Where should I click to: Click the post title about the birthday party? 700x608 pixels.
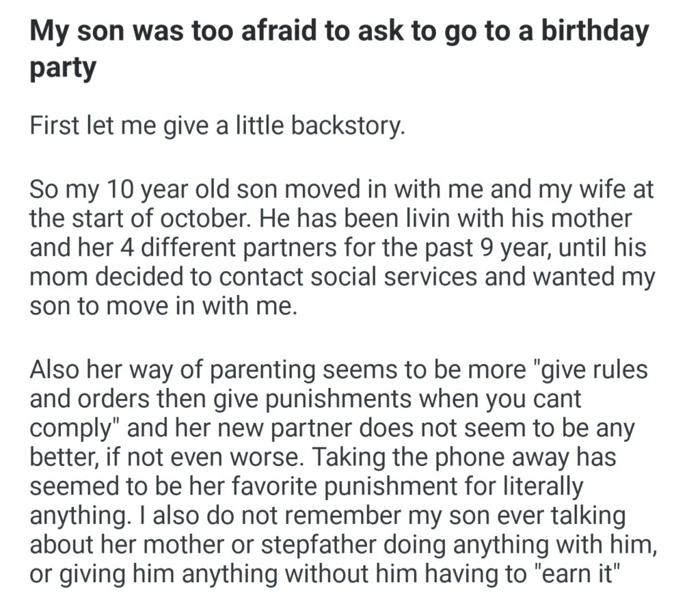tap(338, 48)
